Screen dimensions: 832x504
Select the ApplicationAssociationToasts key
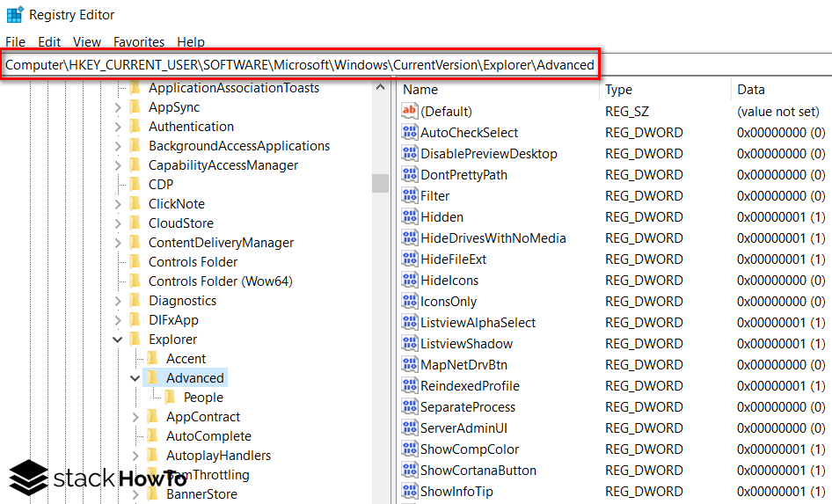(x=233, y=88)
